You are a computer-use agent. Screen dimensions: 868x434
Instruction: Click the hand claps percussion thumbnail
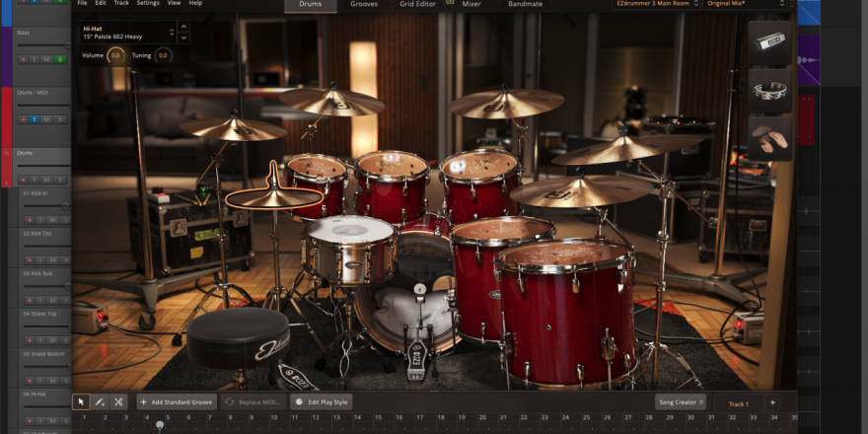tap(769, 139)
